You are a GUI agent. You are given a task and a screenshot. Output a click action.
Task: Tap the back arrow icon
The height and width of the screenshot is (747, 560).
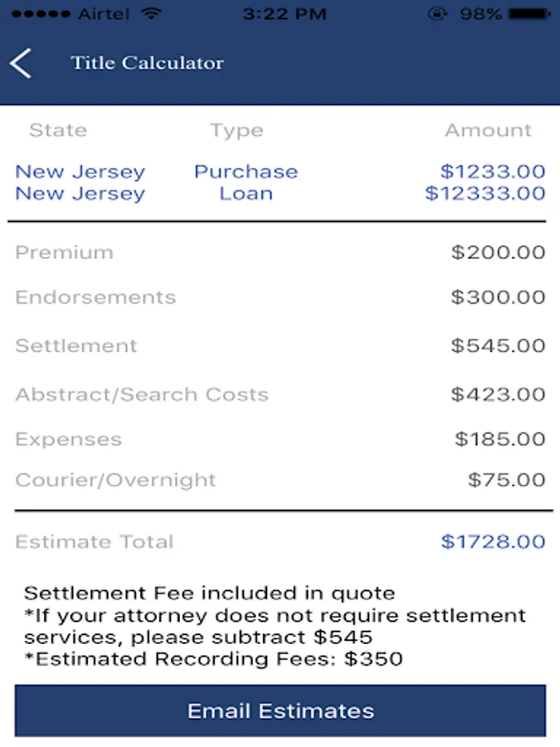click(21, 63)
